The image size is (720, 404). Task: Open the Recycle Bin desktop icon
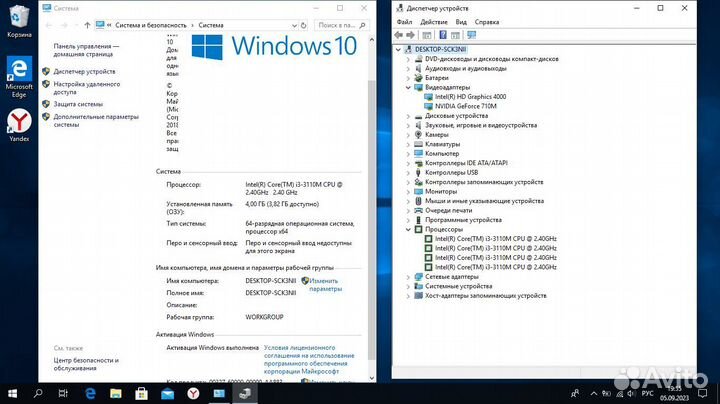[19, 21]
